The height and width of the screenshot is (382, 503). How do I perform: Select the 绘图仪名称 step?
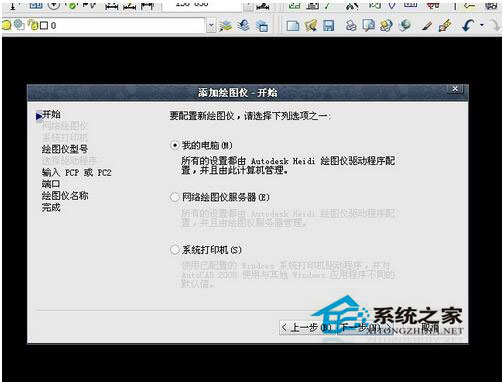point(65,196)
